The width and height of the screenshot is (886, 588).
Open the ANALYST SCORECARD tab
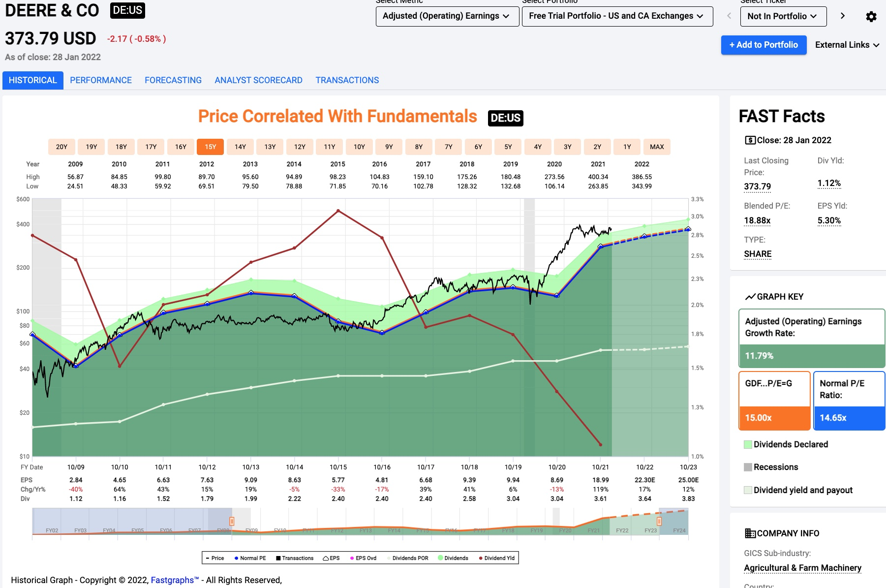pyautogui.click(x=259, y=80)
